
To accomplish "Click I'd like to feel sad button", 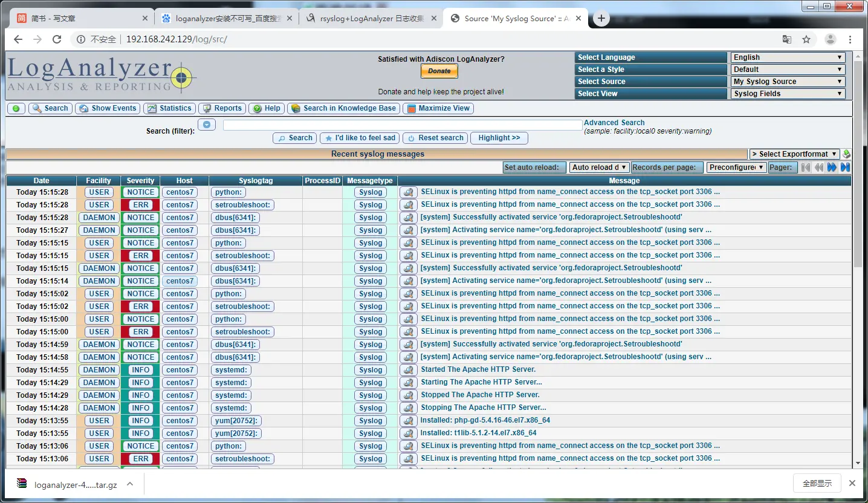I will (360, 138).
